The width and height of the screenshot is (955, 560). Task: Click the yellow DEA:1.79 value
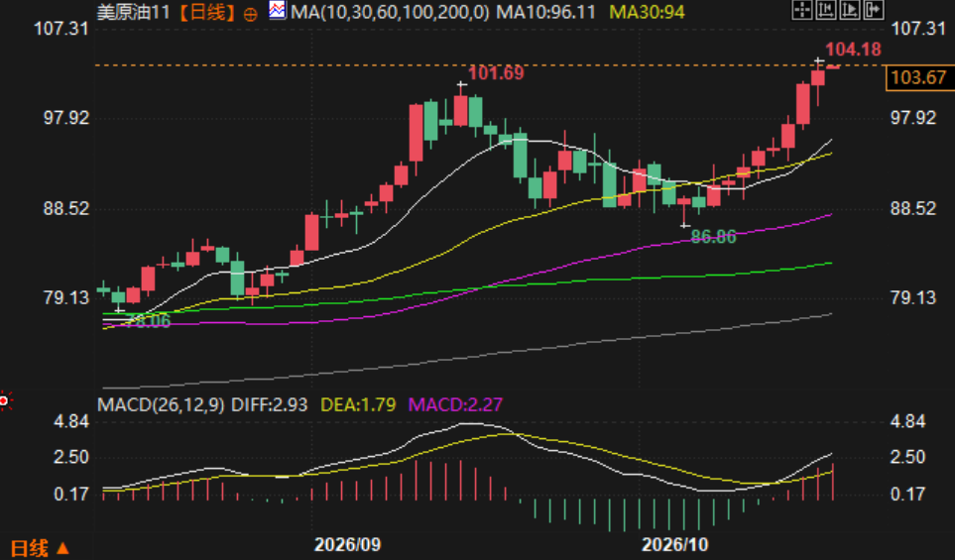(358, 404)
